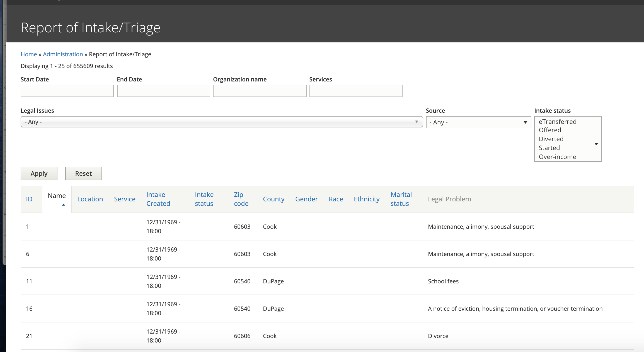Open the Administration breadcrumb link
This screenshot has width=644, height=352.
click(x=63, y=54)
